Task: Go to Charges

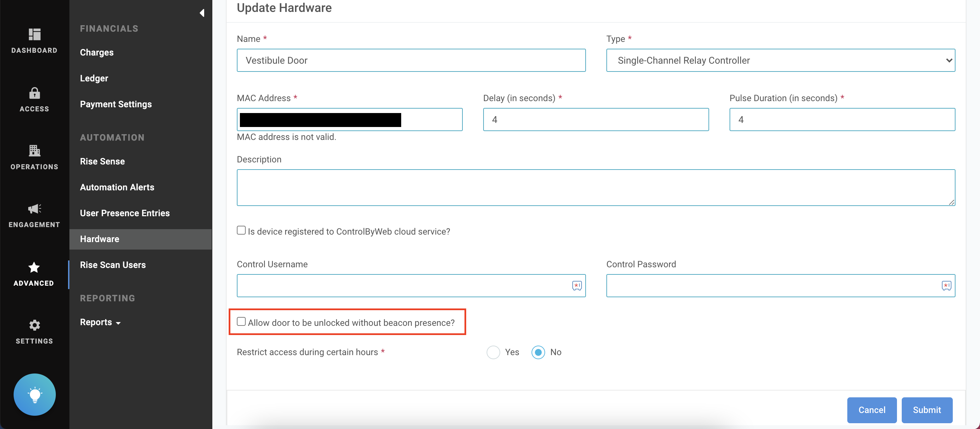Action: pyautogui.click(x=97, y=52)
